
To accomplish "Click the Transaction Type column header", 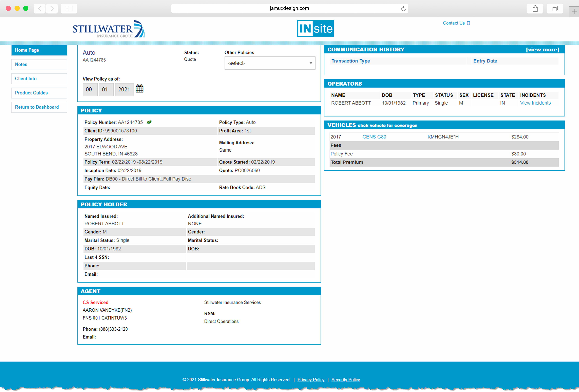I will [351, 61].
